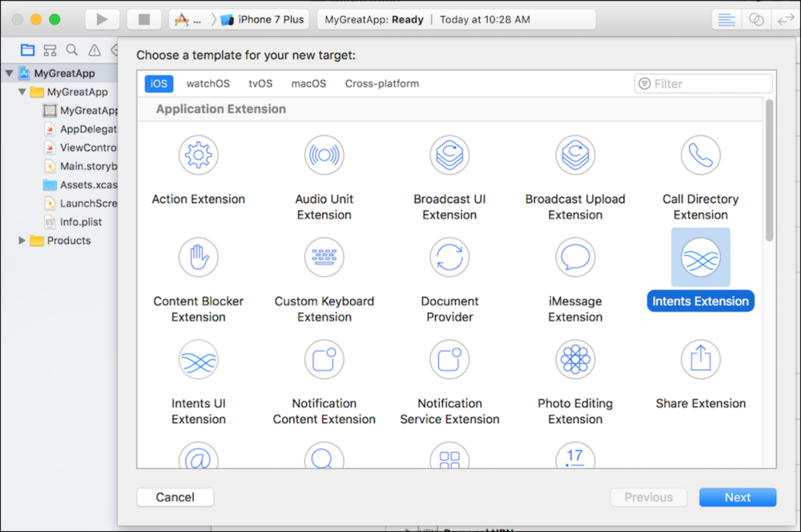
Task: Expand the Products folder triangle
Action: coord(22,240)
